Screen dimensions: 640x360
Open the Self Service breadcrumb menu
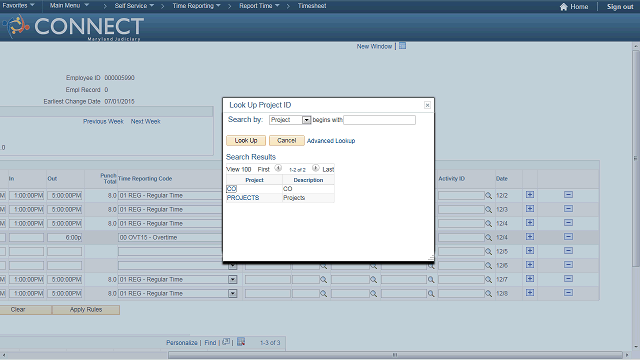(x=134, y=6)
